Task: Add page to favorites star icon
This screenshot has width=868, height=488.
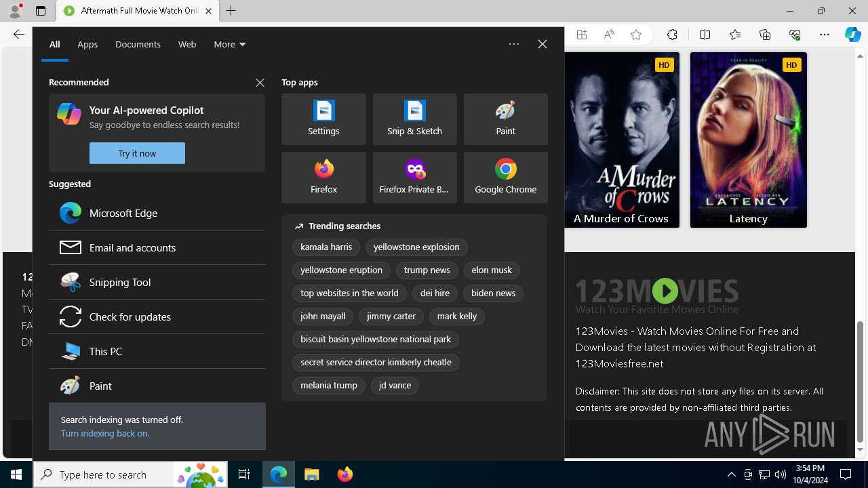Action: (x=636, y=35)
